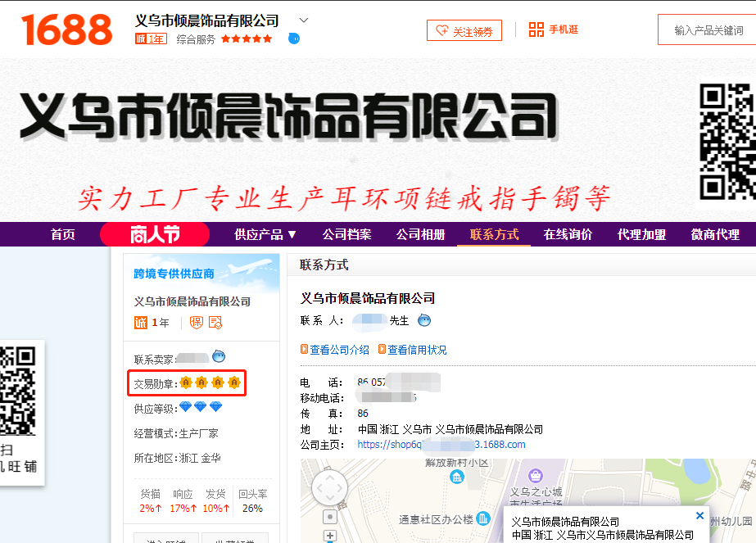Viewport: 756px width, 543px height.
Task: Click the Wangwang chat icon beside header star rating
Action: 293,38
